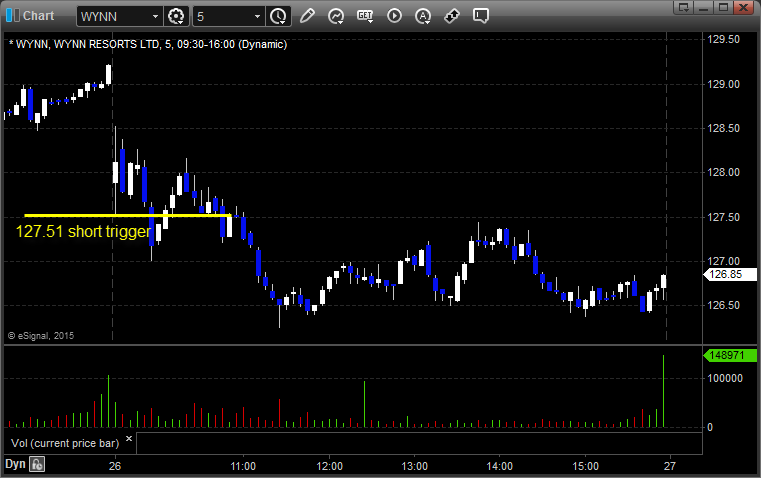Image resolution: width=761 pixels, height=478 pixels.
Task: Expand the interval 5 dropdown
Action: 258,16
